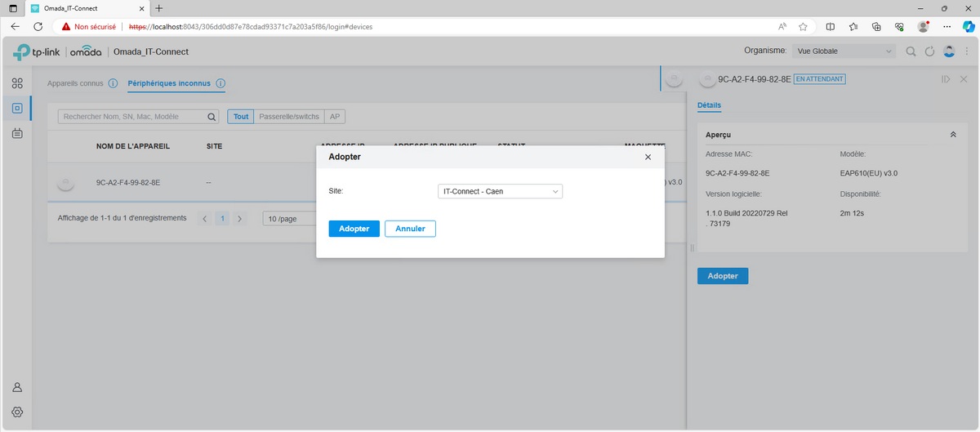Collapse the Aperçu section chevron

pyautogui.click(x=953, y=134)
